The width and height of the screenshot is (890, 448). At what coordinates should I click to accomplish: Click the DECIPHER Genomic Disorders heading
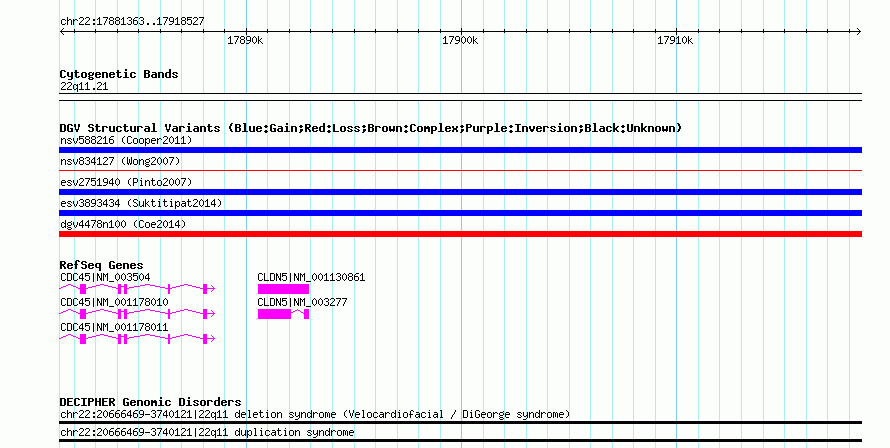(150, 402)
